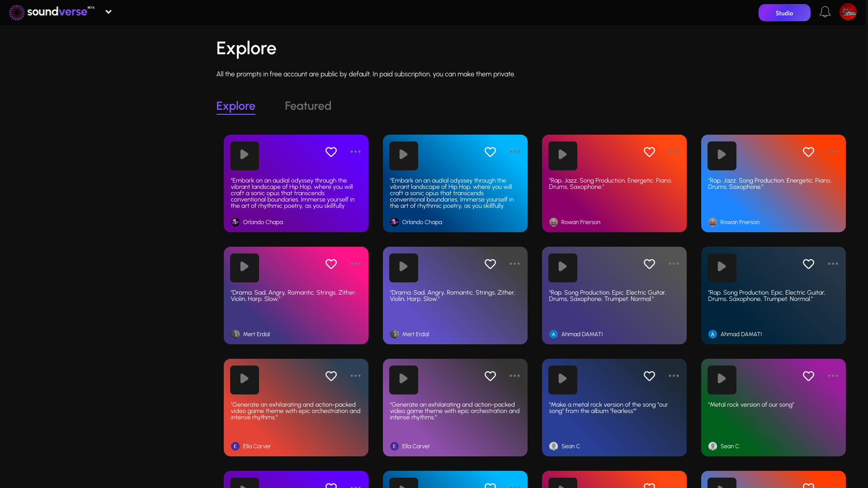Play Sean C's metal rock version track
The image size is (868, 488).
[x=563, y=380]
